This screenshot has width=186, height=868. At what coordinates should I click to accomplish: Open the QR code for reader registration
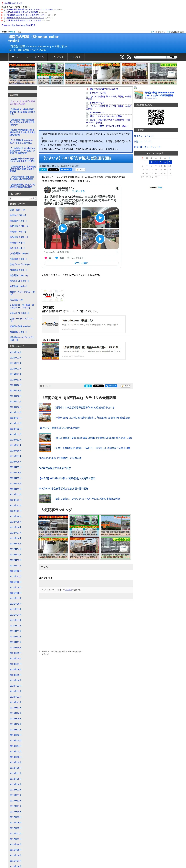click(x=156, y=117)
